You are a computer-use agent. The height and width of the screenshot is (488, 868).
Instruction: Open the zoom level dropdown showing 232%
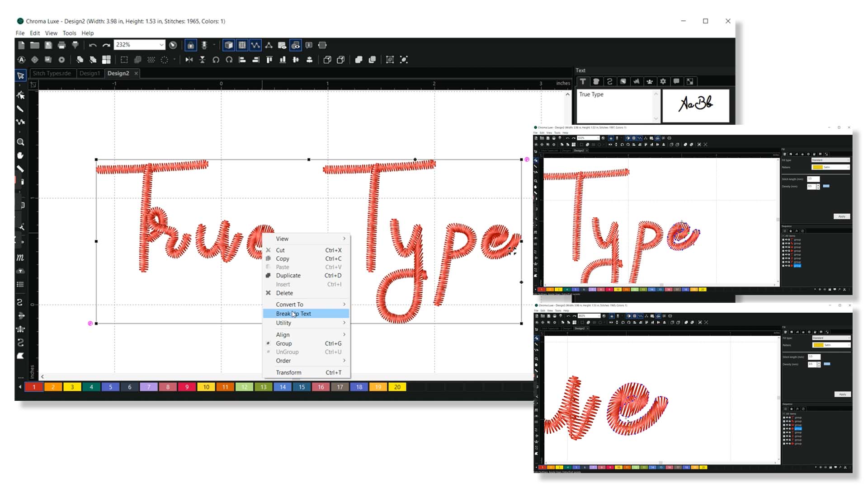coord(161,45)
